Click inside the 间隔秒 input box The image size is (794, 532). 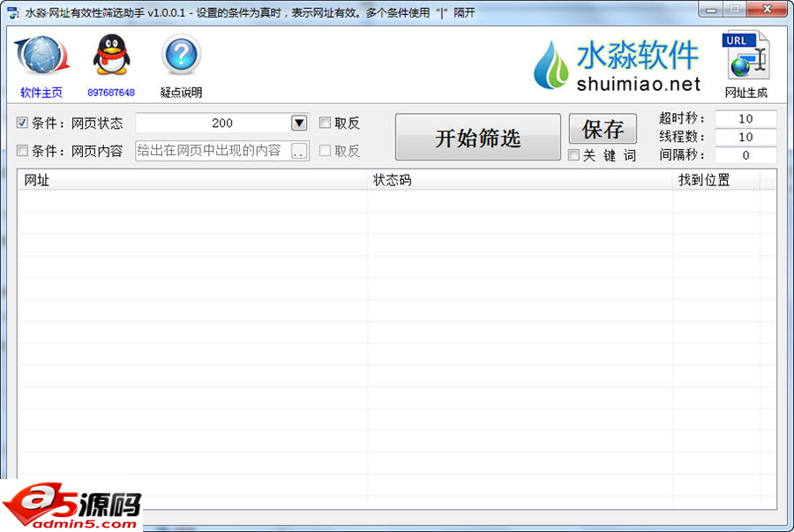745,155
